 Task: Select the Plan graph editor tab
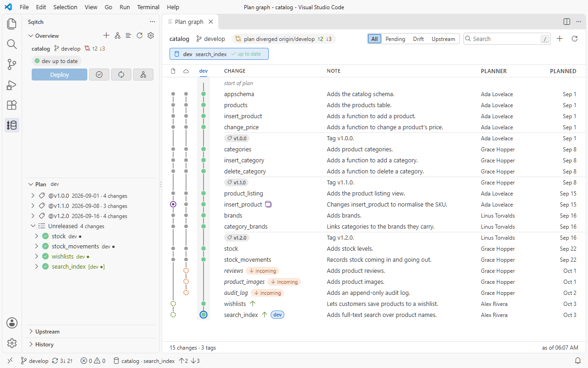189,22
